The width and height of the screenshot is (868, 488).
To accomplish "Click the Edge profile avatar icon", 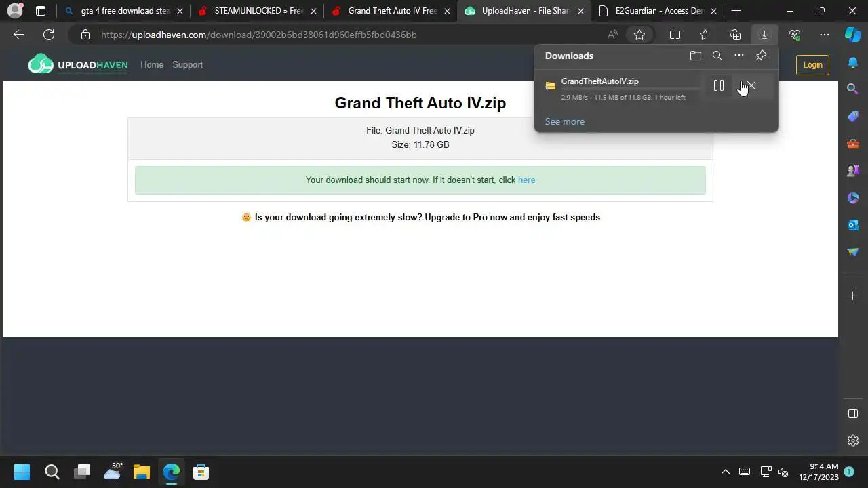I will pos(15,11).
